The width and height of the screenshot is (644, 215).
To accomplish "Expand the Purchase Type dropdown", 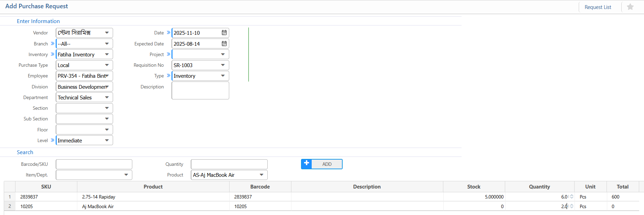I will (x=107, y=65).
